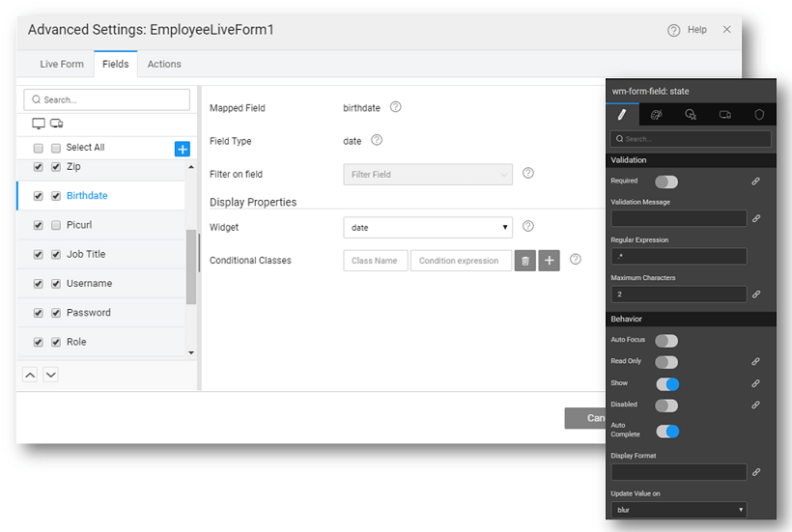This screenshot has height=532, width=792.
Task: Click the move field up arrow
Action: point(30,375)
